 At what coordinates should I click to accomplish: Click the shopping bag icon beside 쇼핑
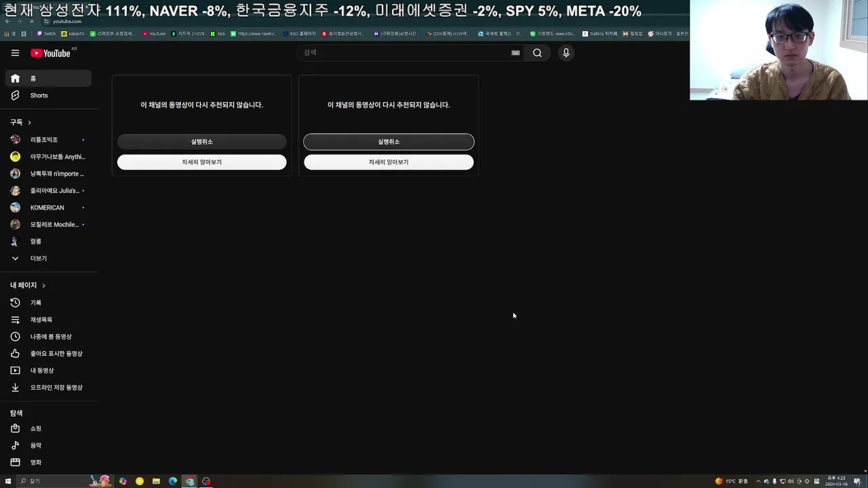[x=15, y=428]
